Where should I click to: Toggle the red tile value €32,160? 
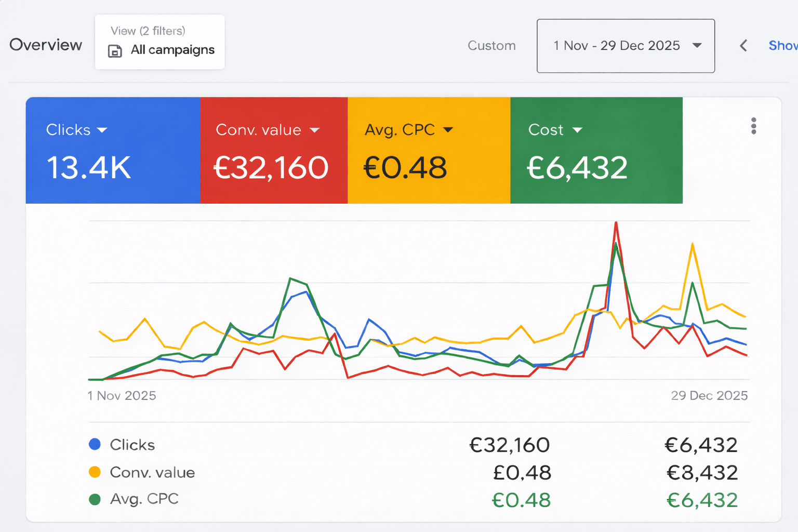[271, 168]
